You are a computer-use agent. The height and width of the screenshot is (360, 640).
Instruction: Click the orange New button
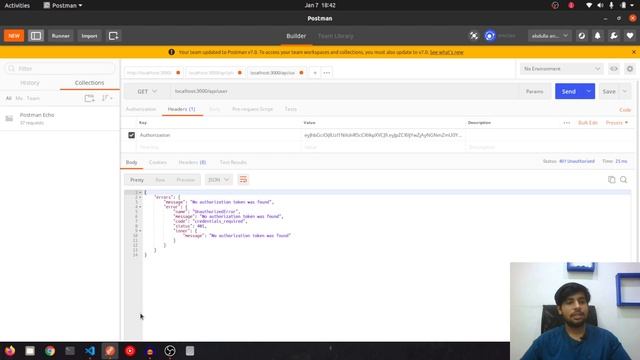[x=14, y=36]
